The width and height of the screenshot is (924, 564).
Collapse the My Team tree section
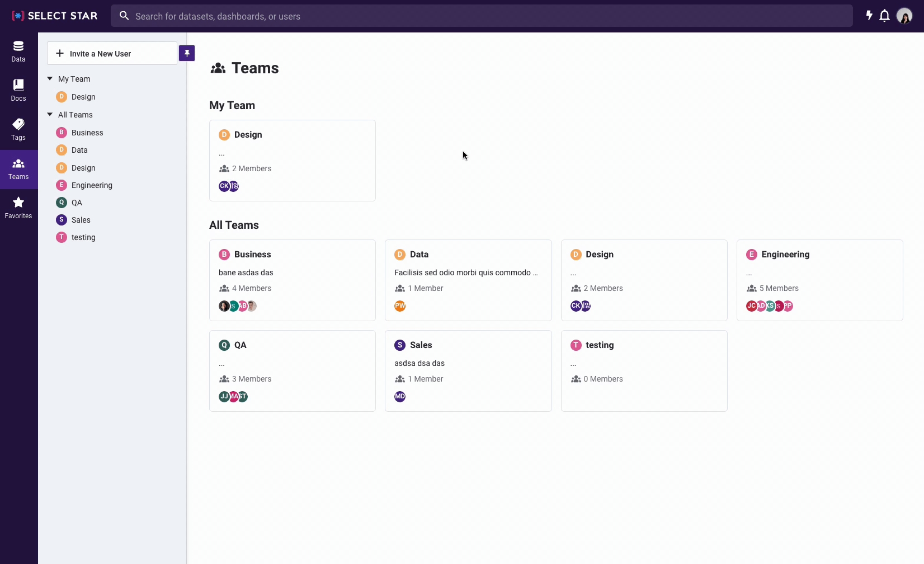tap(50, 79)
